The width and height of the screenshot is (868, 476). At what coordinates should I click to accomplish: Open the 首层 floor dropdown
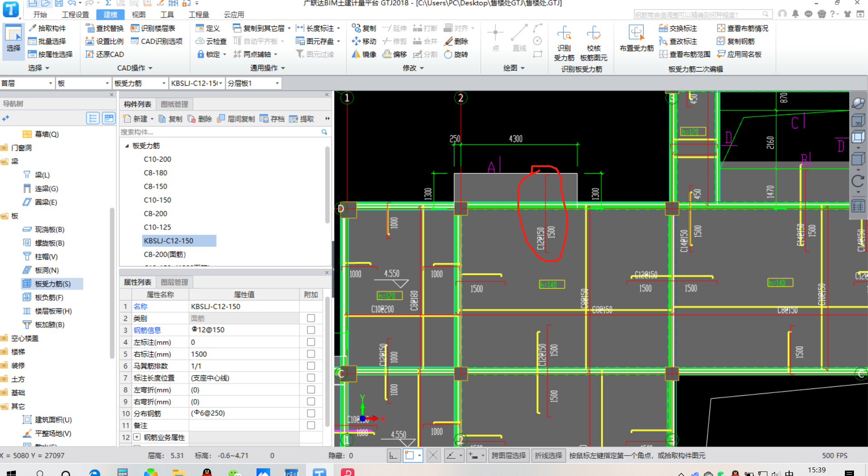pyautogui.click(x=27, y=83)
